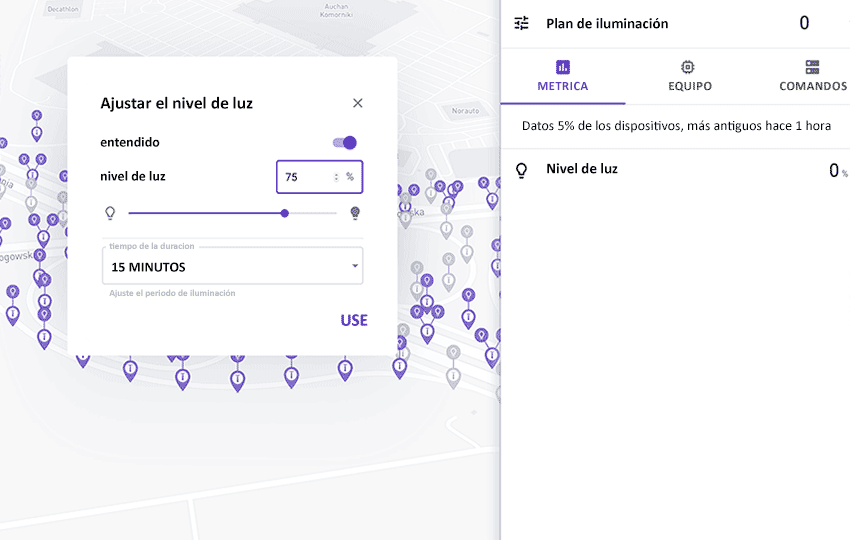
Task: Click the USE button
Action: click(x=354, y=320)
